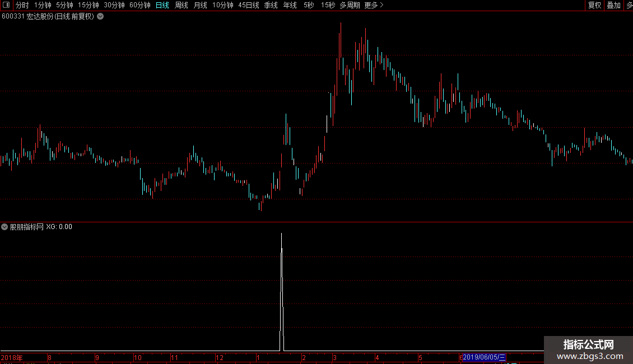The height and width of the screenshot is (364, 633).
Task: Open the 股朋指标网 indicator dropdown arrow
Action: coord(4,227)
